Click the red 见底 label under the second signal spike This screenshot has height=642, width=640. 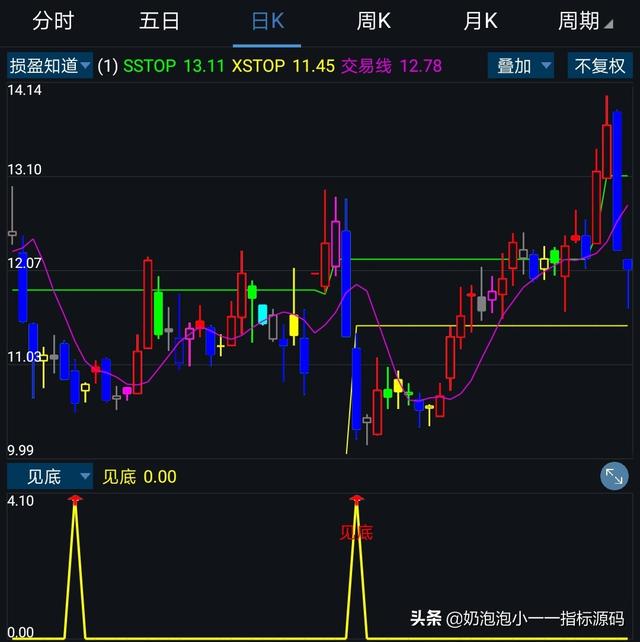click(x=356, y=533)
